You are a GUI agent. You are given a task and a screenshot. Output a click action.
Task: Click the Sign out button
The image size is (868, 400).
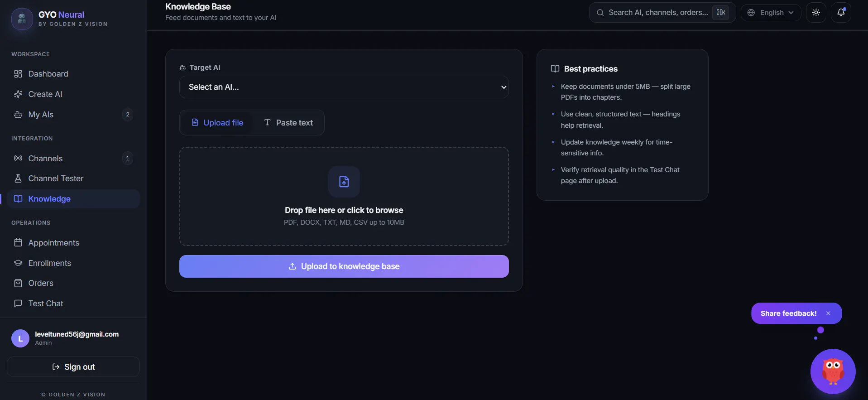pyautogui.click(x=73, y=367)
